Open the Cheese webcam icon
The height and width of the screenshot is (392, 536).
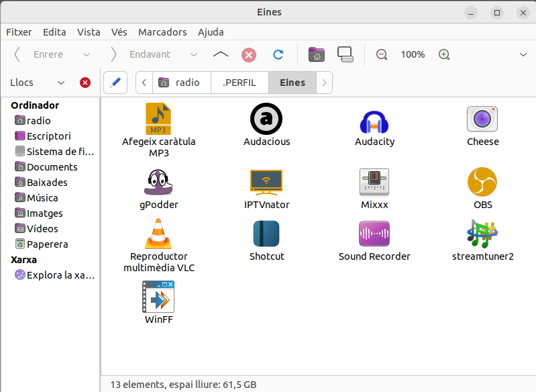pos(482,119)
